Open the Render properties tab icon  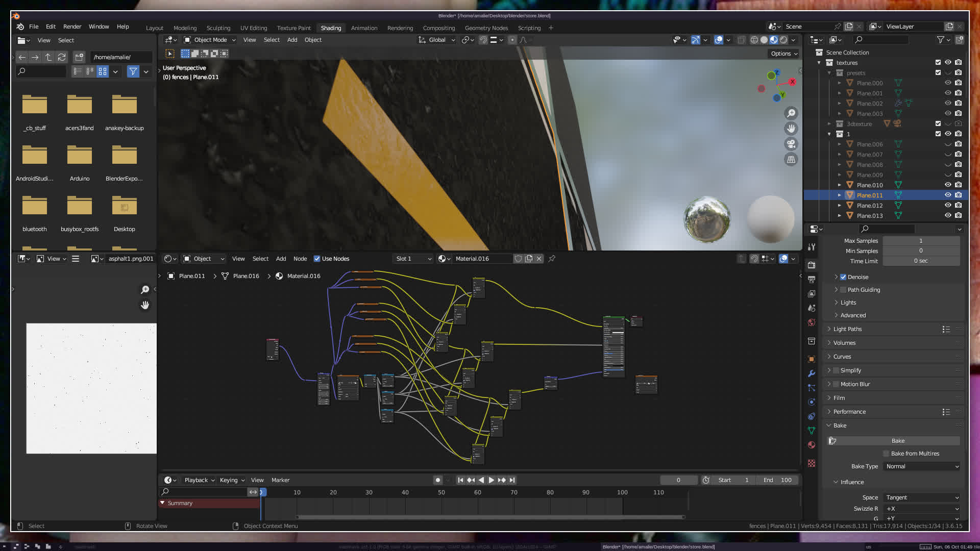click(812, 265)
